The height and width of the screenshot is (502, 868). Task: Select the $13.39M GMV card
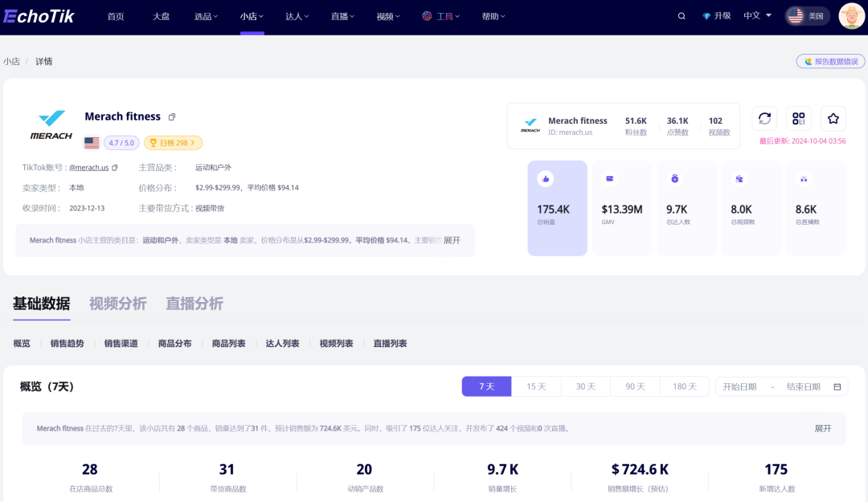[x=621, y=208]
